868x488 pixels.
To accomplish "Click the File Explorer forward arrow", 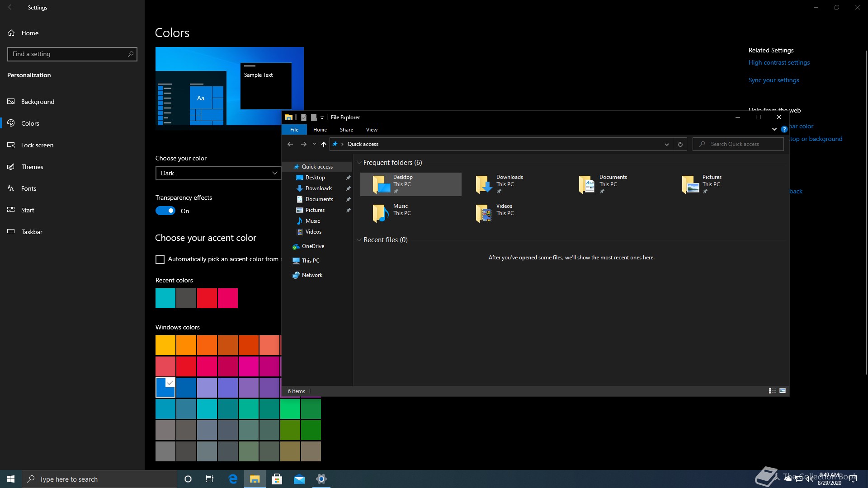I will tap(304, 144).
